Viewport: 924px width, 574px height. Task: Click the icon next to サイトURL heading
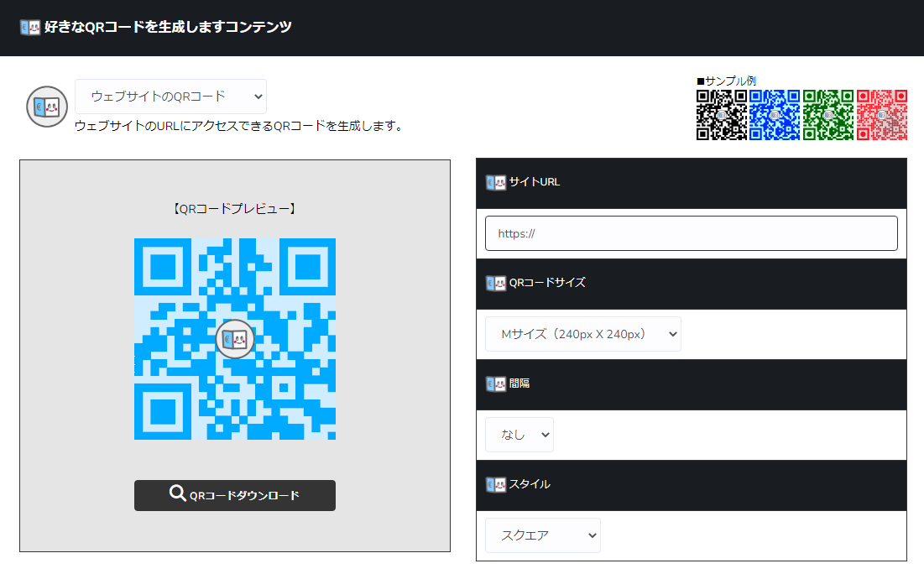[x=495, y=182]
